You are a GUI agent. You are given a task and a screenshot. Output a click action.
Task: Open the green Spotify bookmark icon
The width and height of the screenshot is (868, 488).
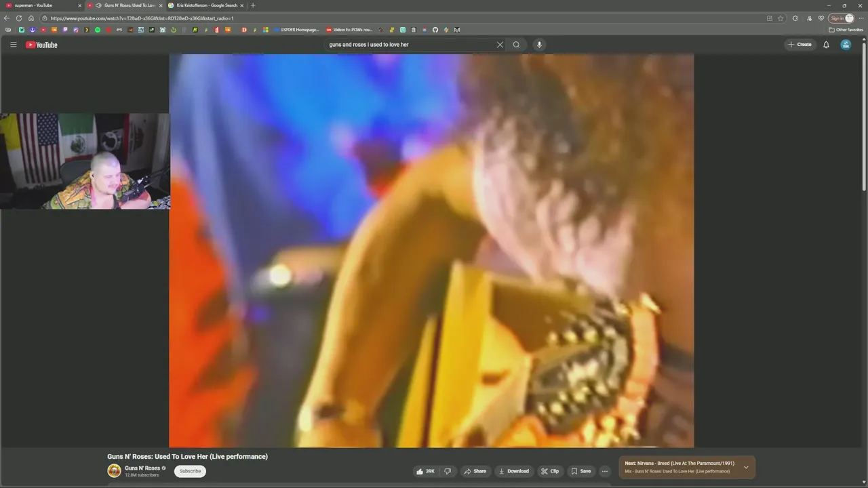[98, 30]
